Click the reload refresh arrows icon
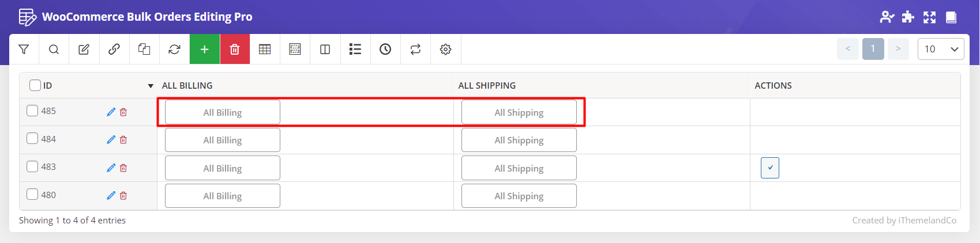This screenshot has width=980, height=243. 174,50
